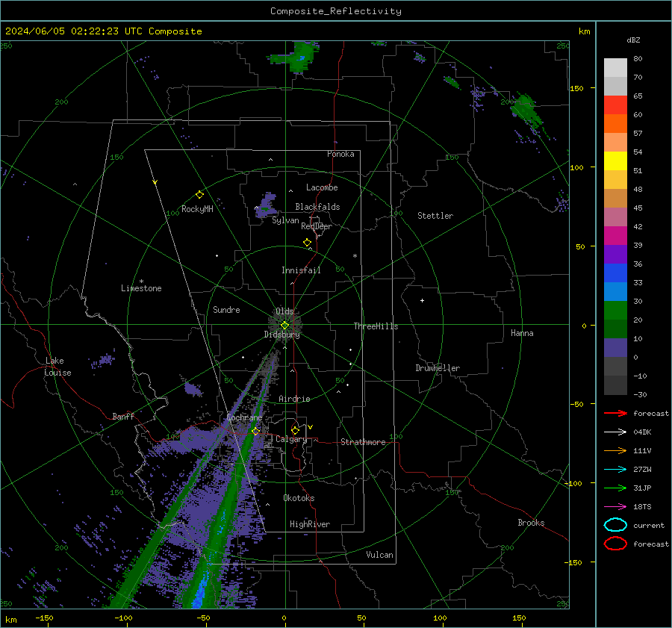Image resolution: width=672 pixels, height=628 pixels.
Task: Click the yellow diamond marker near RockyMH
Action: tap(199, 195)
